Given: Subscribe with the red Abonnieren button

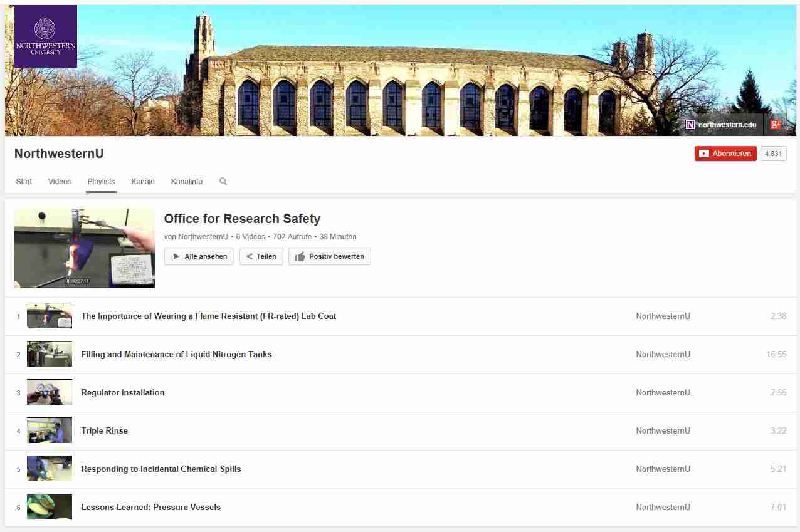Looking at the screenshot, I should coord(725,154).
